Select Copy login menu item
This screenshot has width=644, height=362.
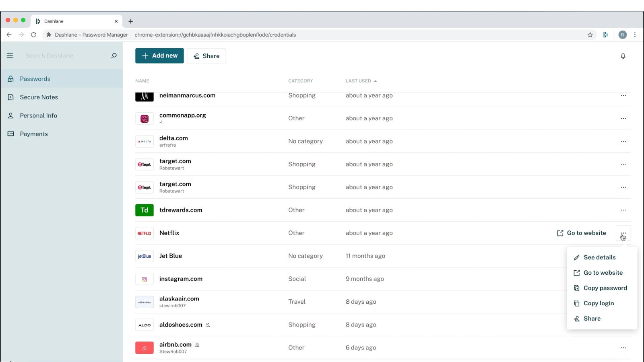tap(602, 303)
